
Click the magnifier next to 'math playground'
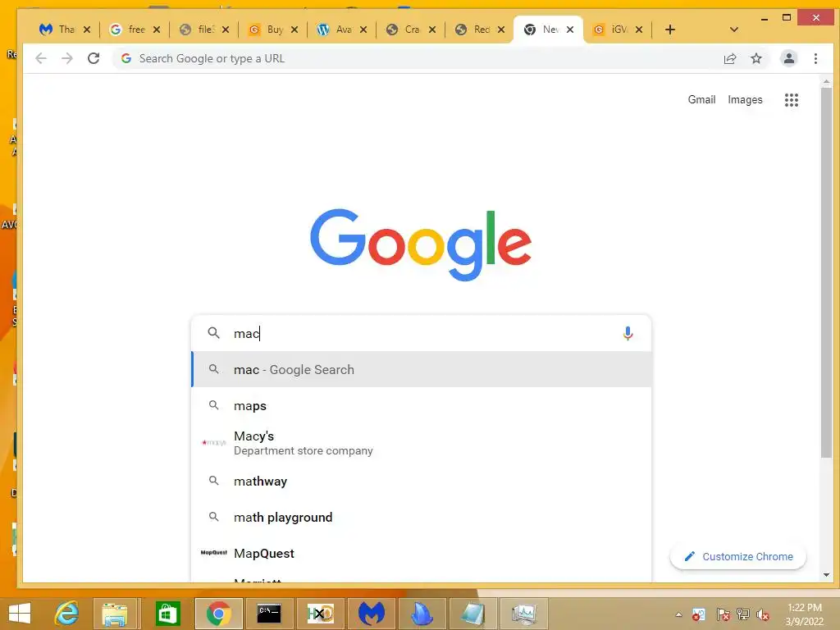(214, 517)
